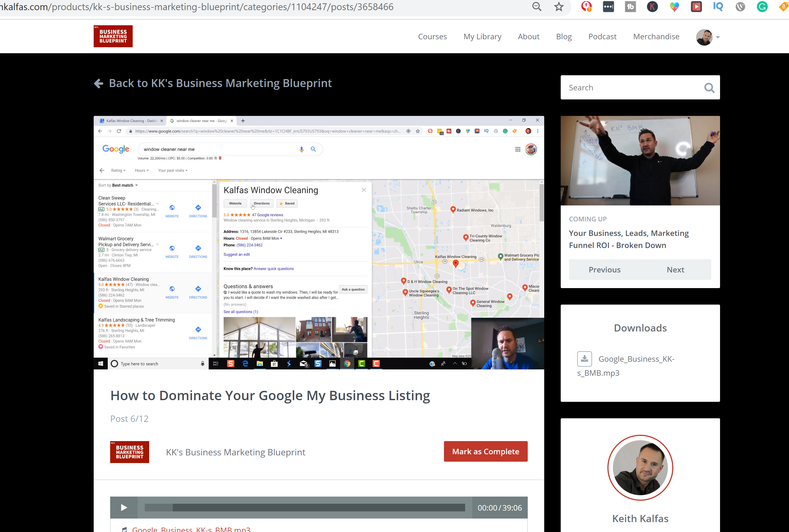Image resolution: width=789 pixels, height=532 pixels.
Task: Click the back arrow beside course title
Action: coord(99,83)
